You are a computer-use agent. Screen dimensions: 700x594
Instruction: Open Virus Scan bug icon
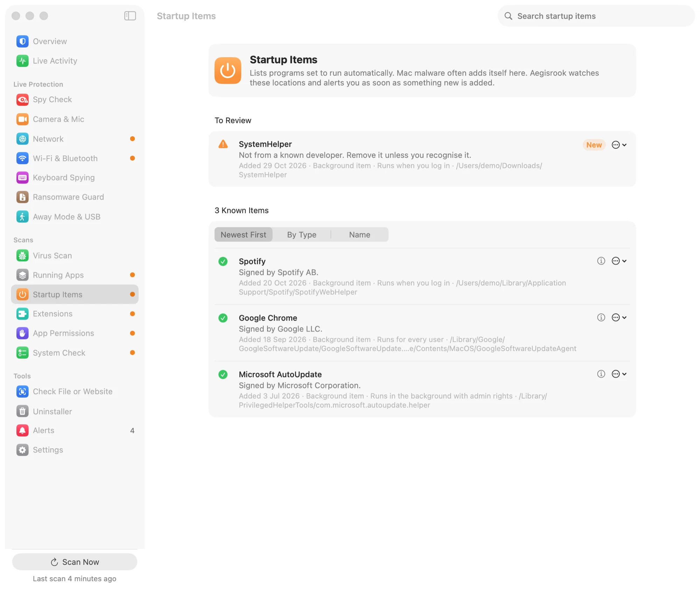[x=22, y=256]
